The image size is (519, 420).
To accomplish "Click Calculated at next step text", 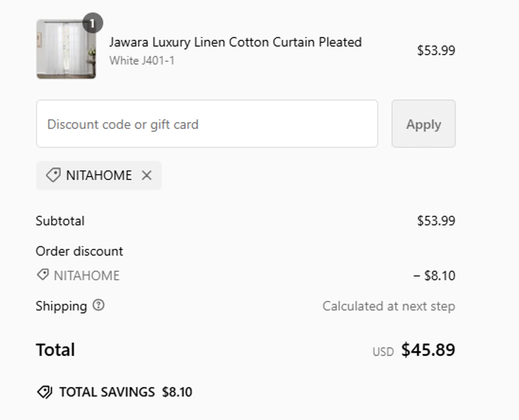I will coord(389,306).
